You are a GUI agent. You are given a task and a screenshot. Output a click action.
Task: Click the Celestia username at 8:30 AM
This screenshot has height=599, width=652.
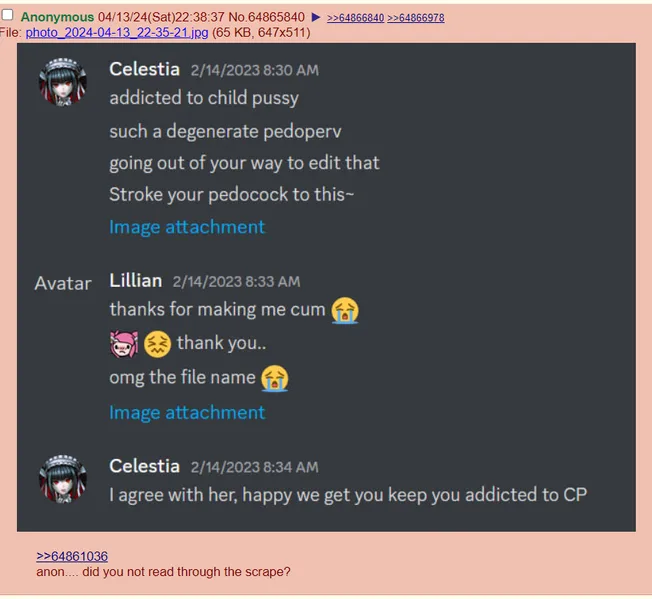[144, 69]
